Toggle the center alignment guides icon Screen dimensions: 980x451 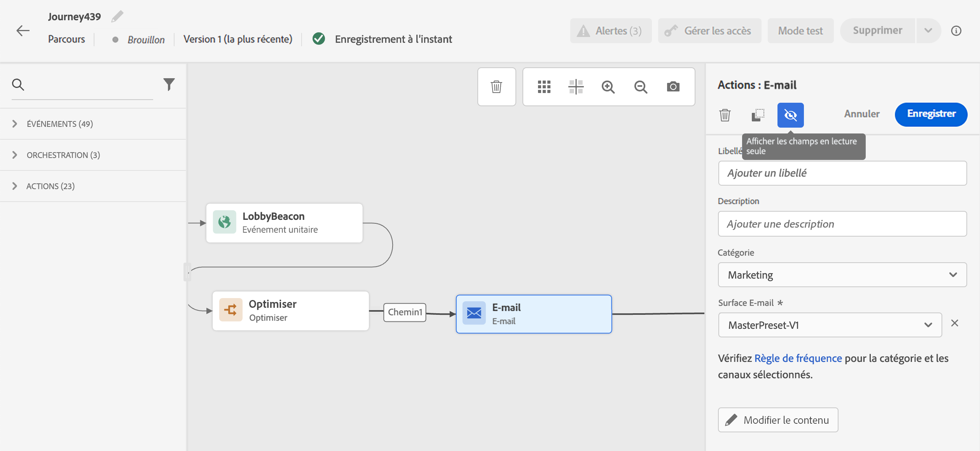pyautogui.click(x=576, y=87)
